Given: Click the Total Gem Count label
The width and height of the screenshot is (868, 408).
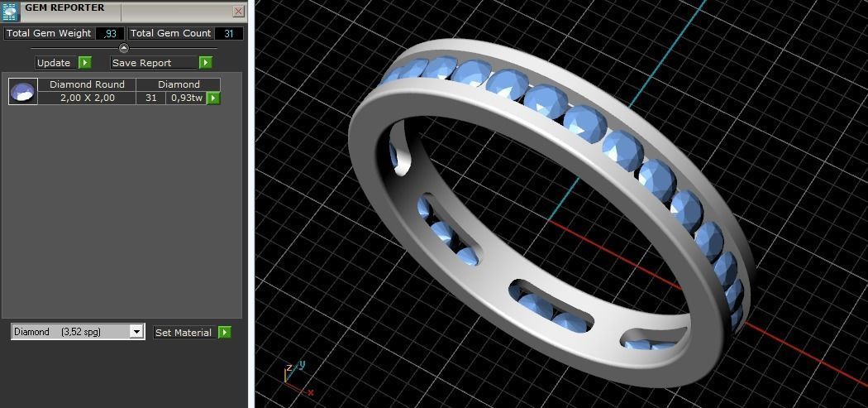Looking at the screenshot, I should (x=170, y=33).
